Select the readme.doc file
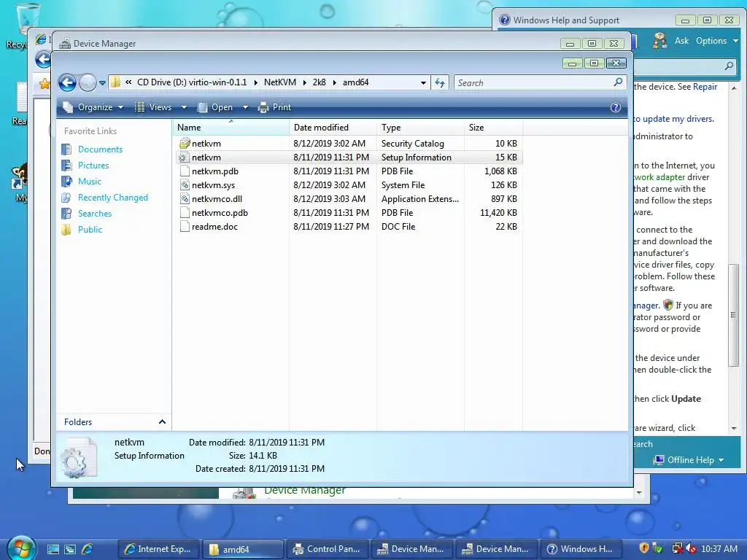The height and width of the screenshot is (560, 747). 214,227
